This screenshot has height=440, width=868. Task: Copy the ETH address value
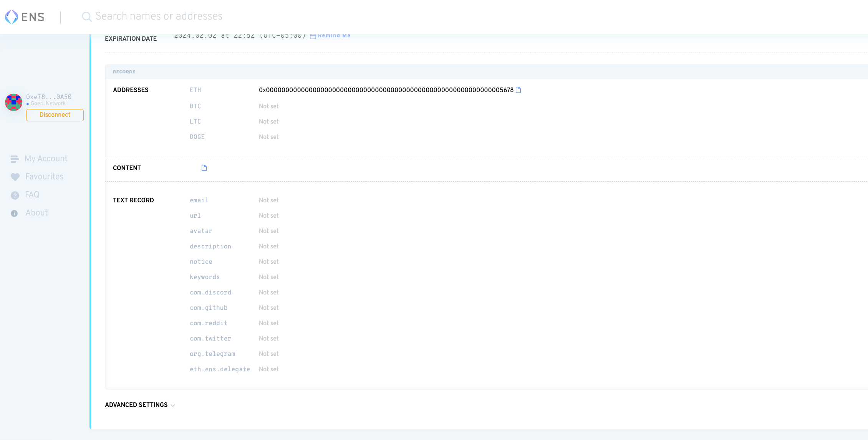pos(518,90)
